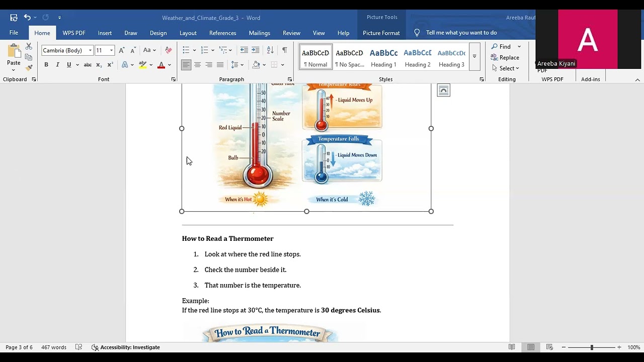Apply the Heading 2 style
This screenshot has height=362, width=644.
418,57
